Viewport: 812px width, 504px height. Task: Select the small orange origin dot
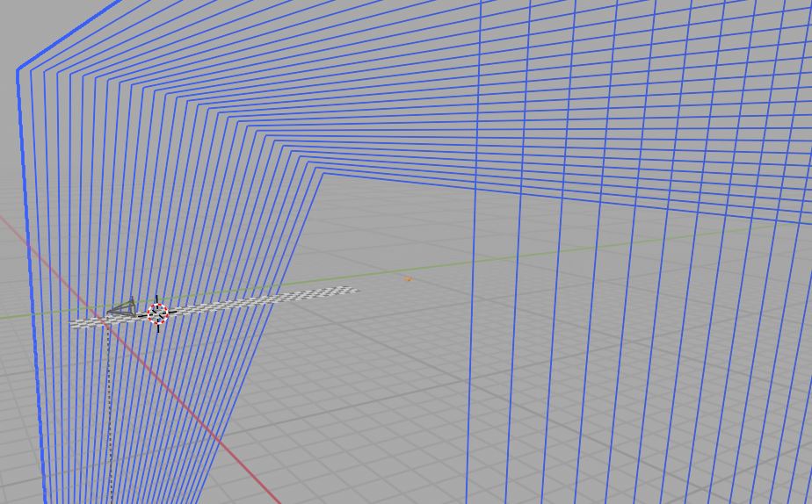pyautogui.click(x=408, y=279)
